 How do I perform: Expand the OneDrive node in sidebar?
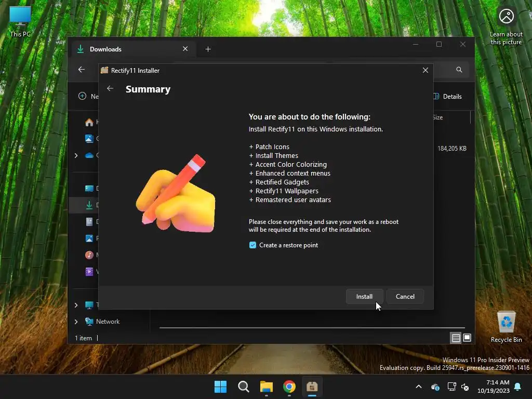[x=76, y=155]
